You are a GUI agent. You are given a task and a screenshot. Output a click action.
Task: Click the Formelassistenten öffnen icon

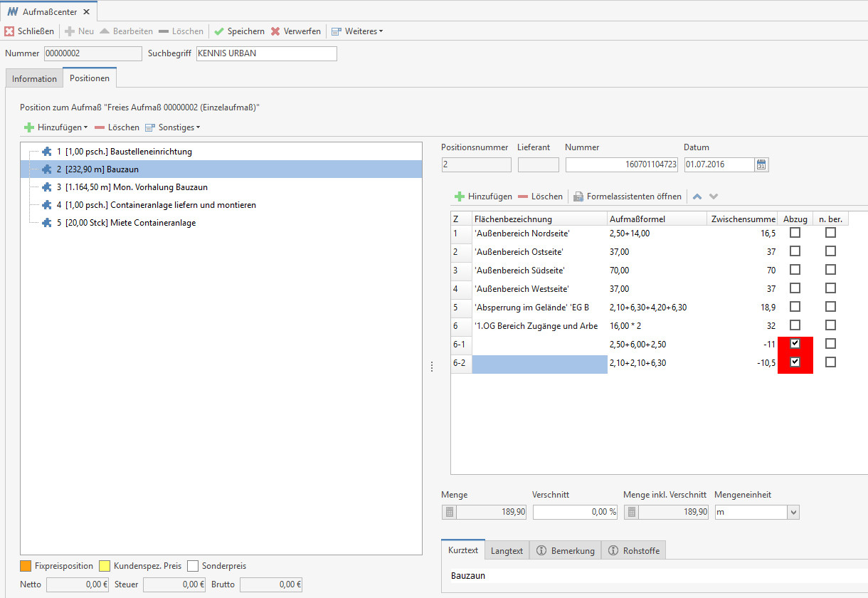579,196
